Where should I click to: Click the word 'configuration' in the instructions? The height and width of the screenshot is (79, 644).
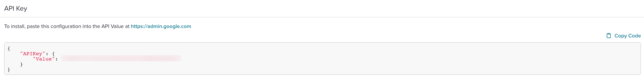point(66,26)
